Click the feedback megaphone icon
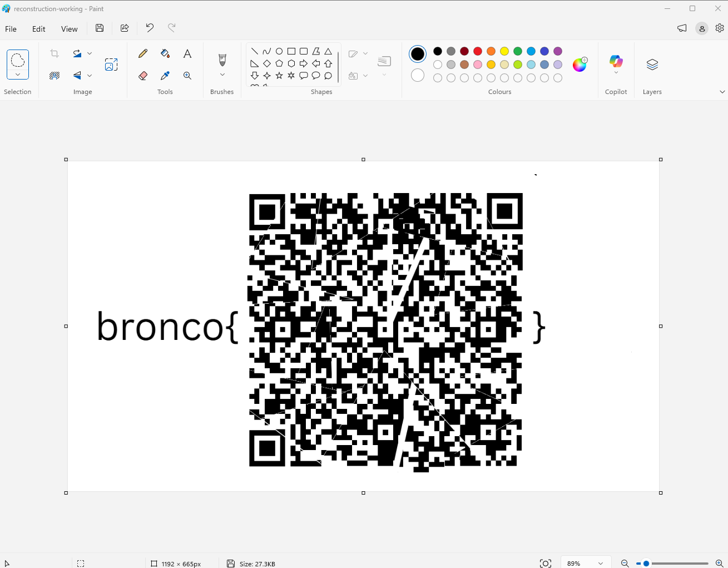Image resolution: width=728 pixels, height=568 pixels. 682,28
